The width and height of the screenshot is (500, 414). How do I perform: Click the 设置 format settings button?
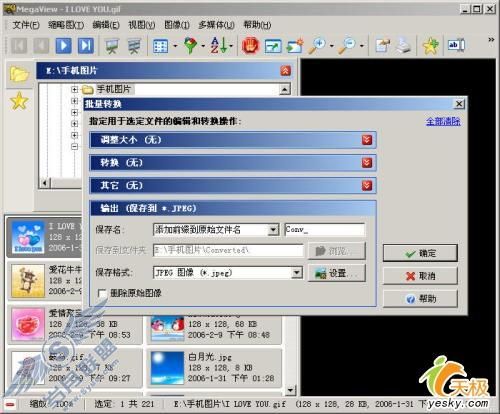click(x=337, y=273)
